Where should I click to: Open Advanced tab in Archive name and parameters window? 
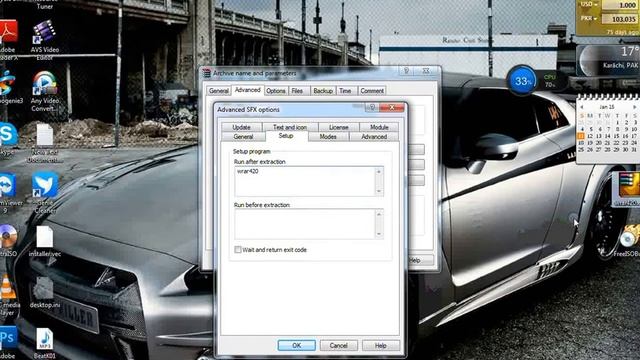point(248,90)
